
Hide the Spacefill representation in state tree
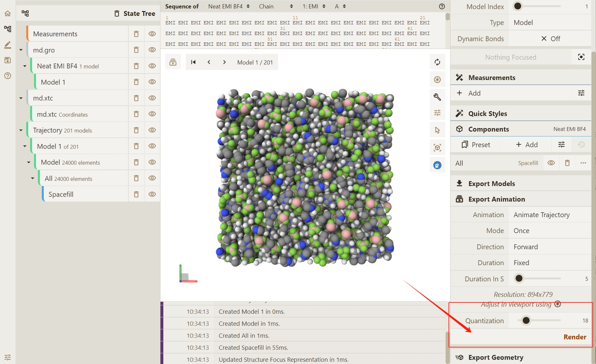click(152, 194)
